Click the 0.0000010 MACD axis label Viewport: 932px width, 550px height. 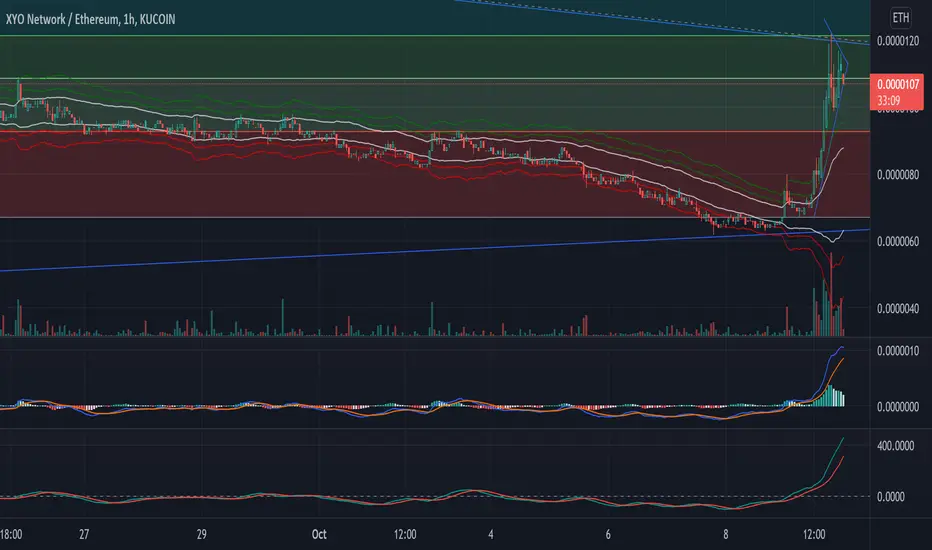(898, 351)
